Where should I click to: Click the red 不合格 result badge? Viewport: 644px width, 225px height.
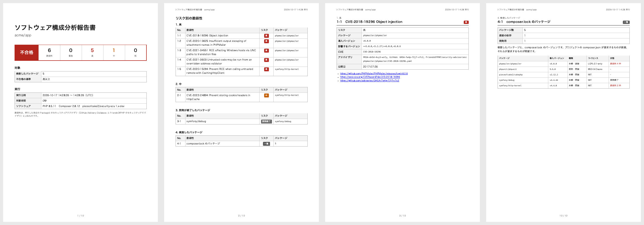pyautogui.click(x=27, y=52)
